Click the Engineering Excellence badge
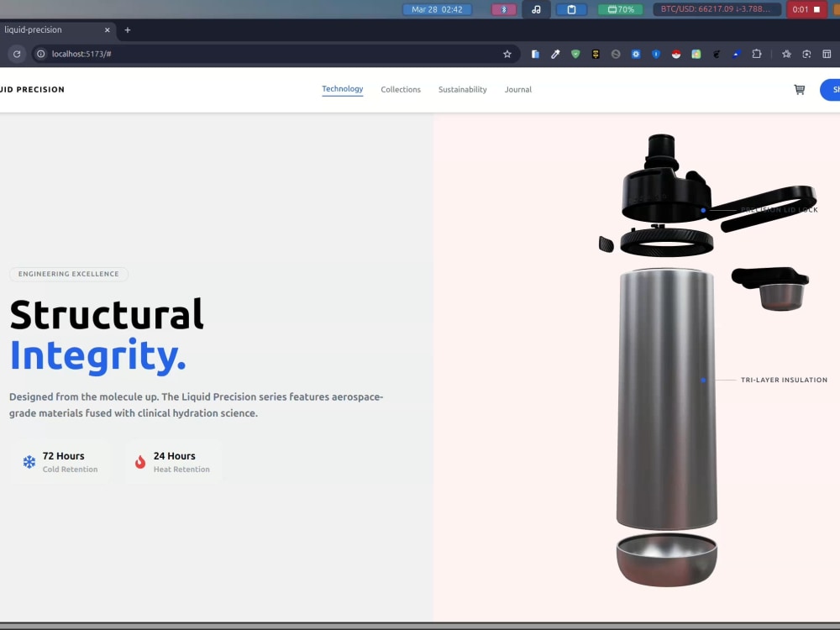Image resolution: width=840 pixels, height=630 pixels. point(69,274)
